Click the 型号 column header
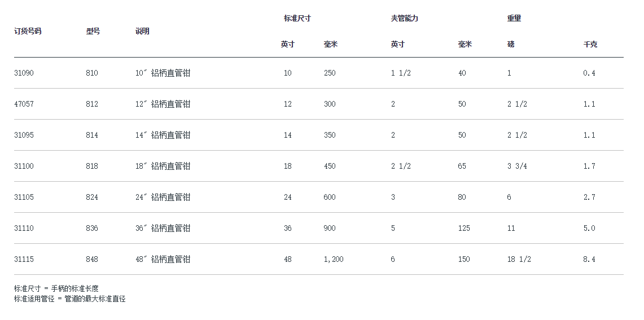This screenshot has width=644, height=320. tap(93, 31)
